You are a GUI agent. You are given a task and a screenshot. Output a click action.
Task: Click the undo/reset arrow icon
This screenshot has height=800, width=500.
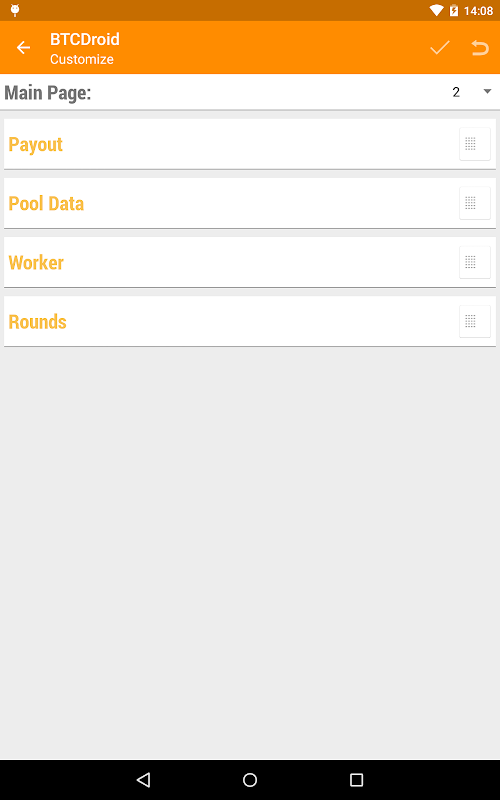click(480, 47)
